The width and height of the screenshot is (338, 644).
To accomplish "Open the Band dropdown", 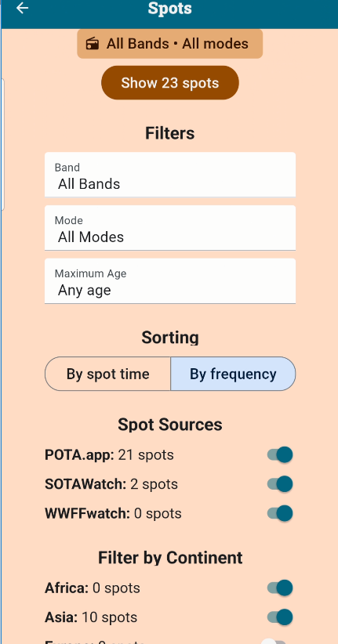I will (x=170, y=175).
